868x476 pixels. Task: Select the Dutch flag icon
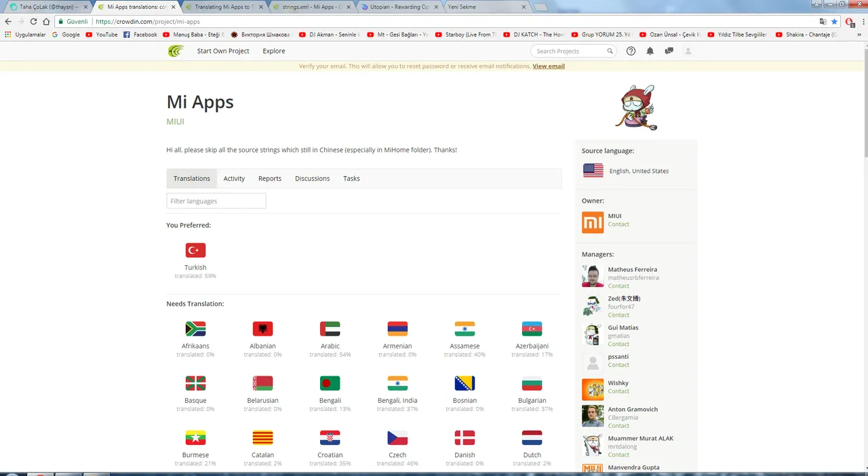[532, 438]
